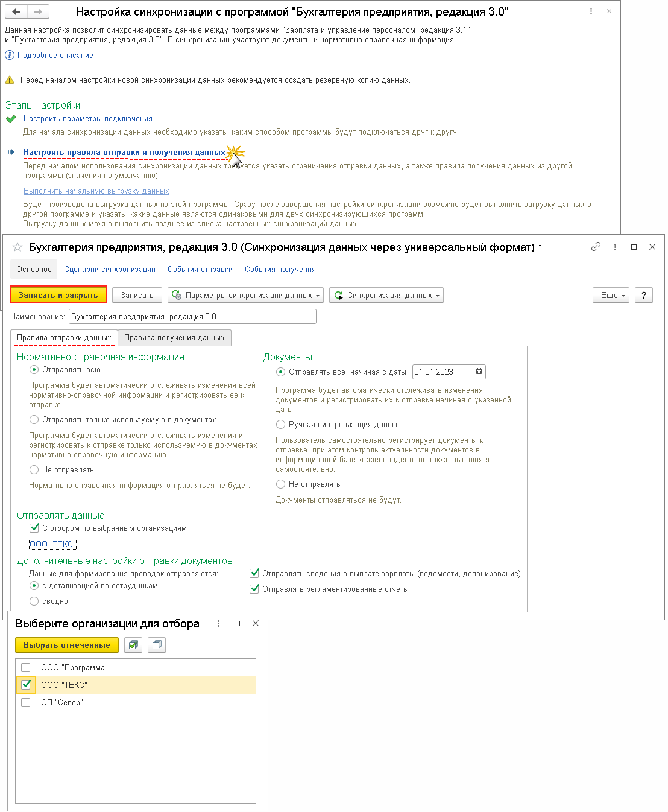Switch to "Правила получения данных" tab
Viewport: 668px width, 812px height.
pyautogui.click(x=174, y=338)
